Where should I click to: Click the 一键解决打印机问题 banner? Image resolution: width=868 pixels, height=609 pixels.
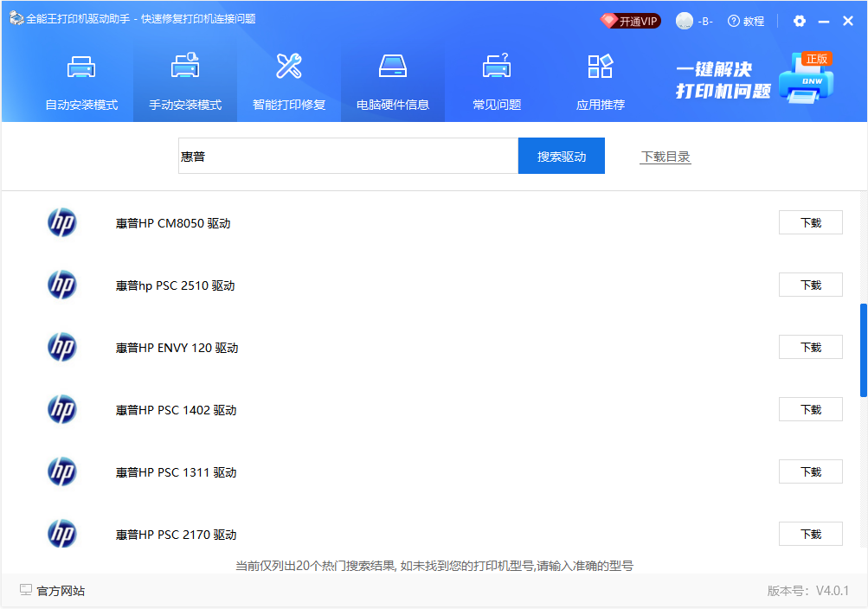coord(754,79)
